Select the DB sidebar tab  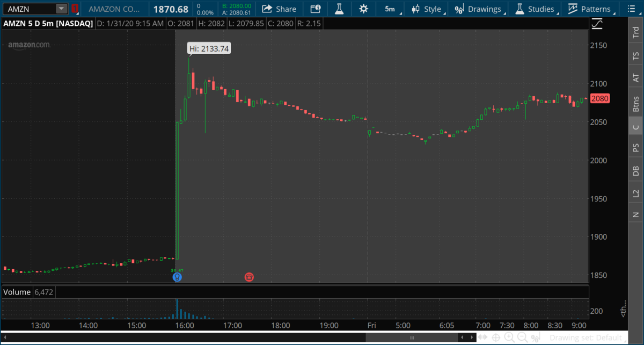pyautogui.click(x=636, y=171)
